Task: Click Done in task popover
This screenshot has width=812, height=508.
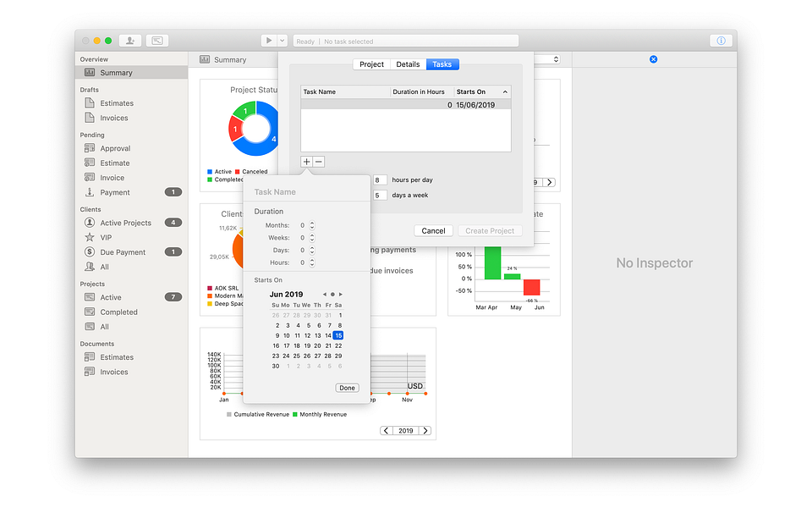Action: click(x=347, y=388)
